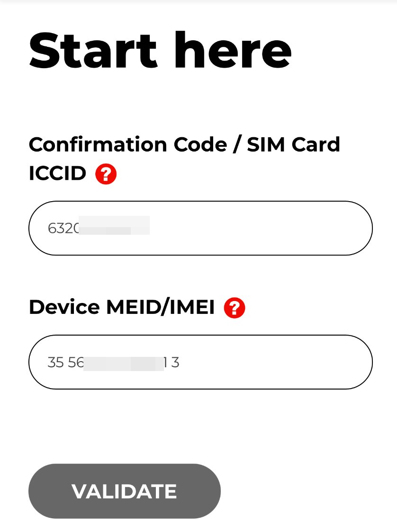
Task: Click the SIM Card words in label
Action: [x=293, y=144]
